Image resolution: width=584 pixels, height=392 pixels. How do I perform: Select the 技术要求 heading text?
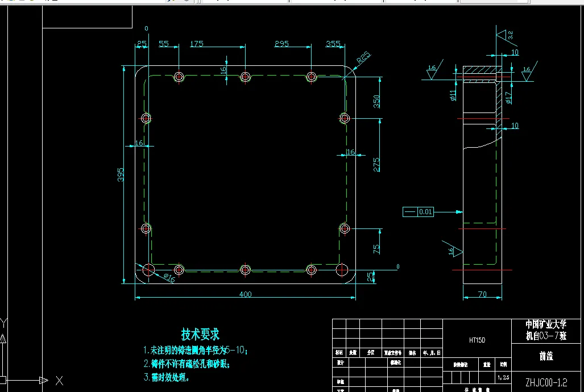coord(200,334)
